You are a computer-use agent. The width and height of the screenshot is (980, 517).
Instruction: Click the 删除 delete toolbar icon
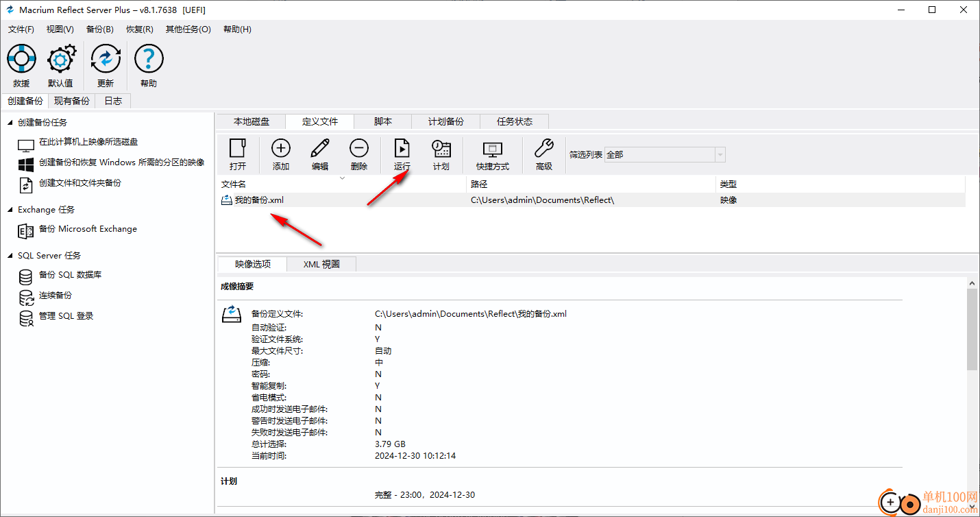pos(359,148)
